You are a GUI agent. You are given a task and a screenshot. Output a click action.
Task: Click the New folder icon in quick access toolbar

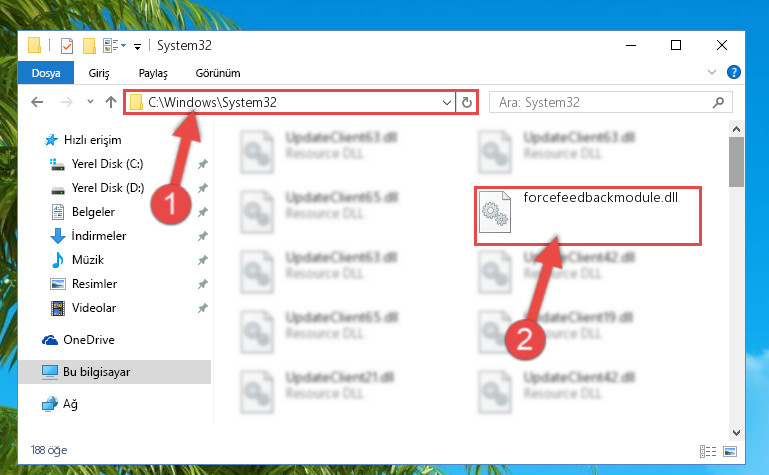point(89,46)
